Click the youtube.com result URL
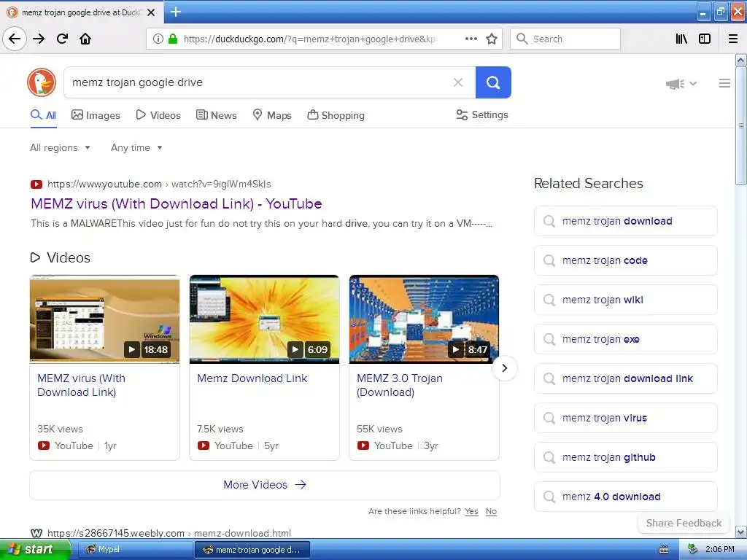The height and width of the screenshot is (560, 747). point(159,184)
